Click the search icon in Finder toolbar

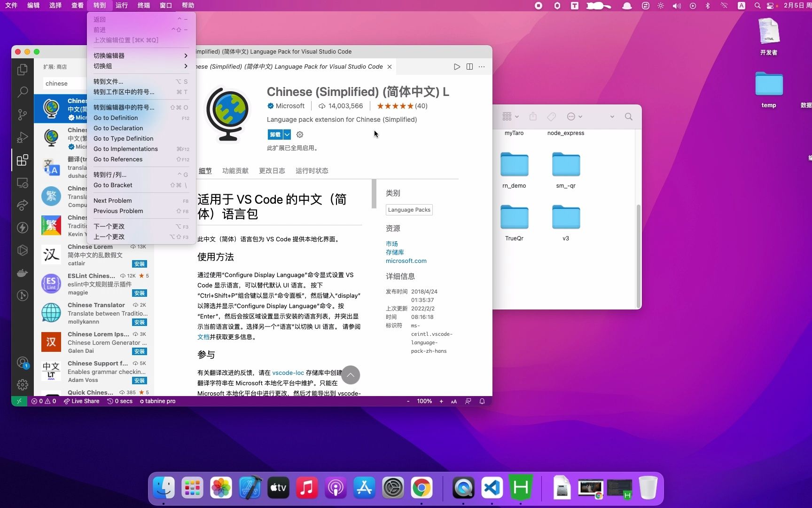pyautogui.click(x=629, y=117)
